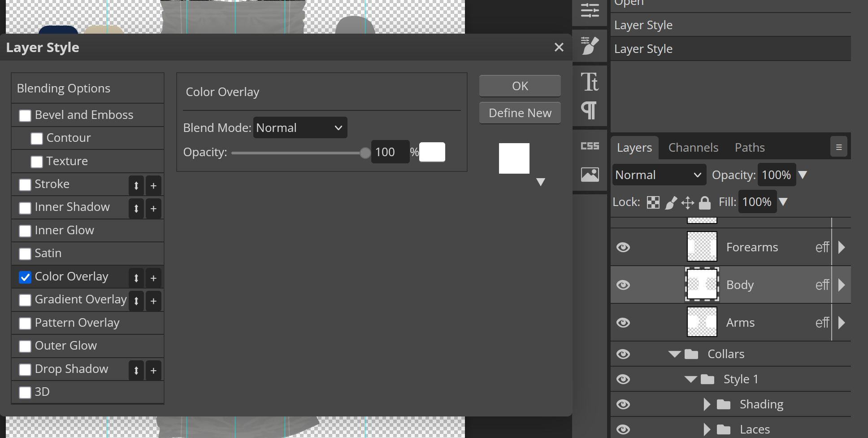Switch to the Channels tab

pyautogui.click(x=693, y=148)
